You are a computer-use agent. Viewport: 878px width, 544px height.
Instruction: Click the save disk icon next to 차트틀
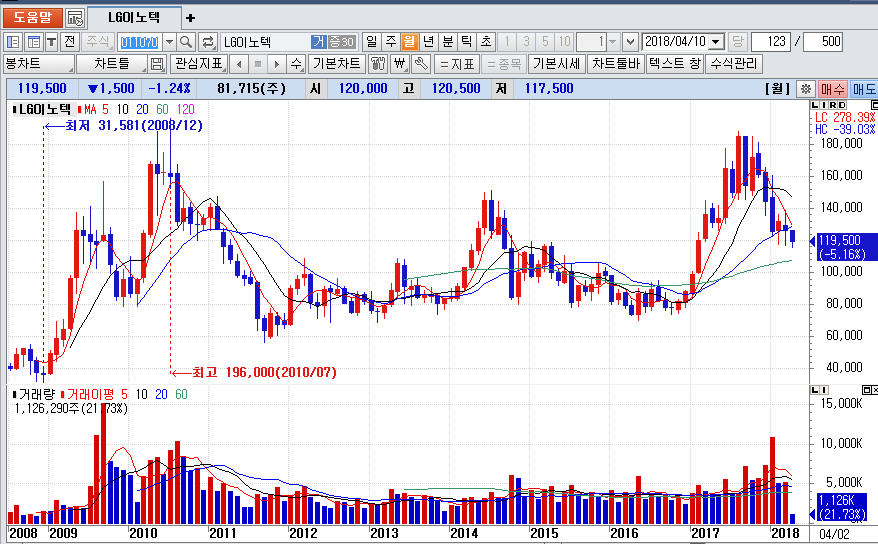(x=157, y=64)
